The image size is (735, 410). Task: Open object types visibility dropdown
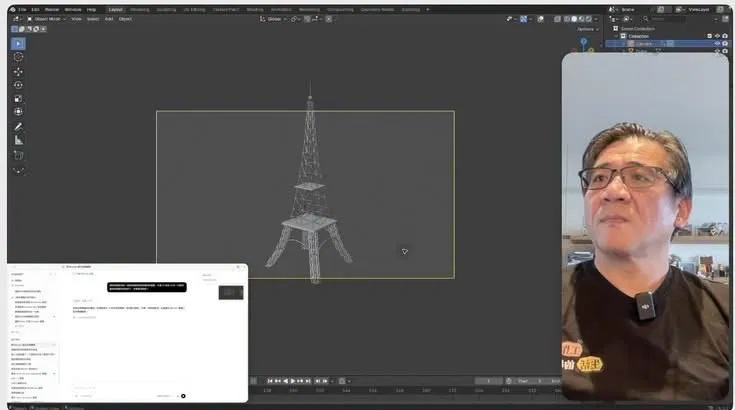pos(511,19)
